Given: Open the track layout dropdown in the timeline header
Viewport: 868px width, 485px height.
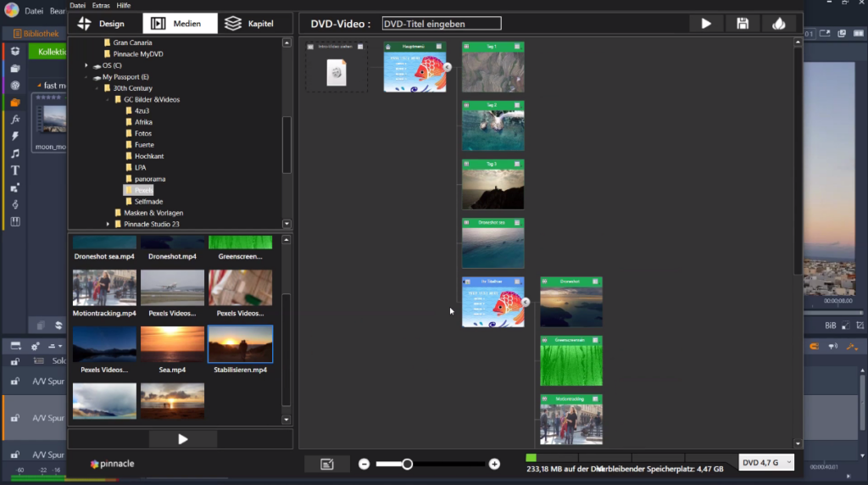Looking at the screenshot, I should pyautogui.click(x=54, y=346).
